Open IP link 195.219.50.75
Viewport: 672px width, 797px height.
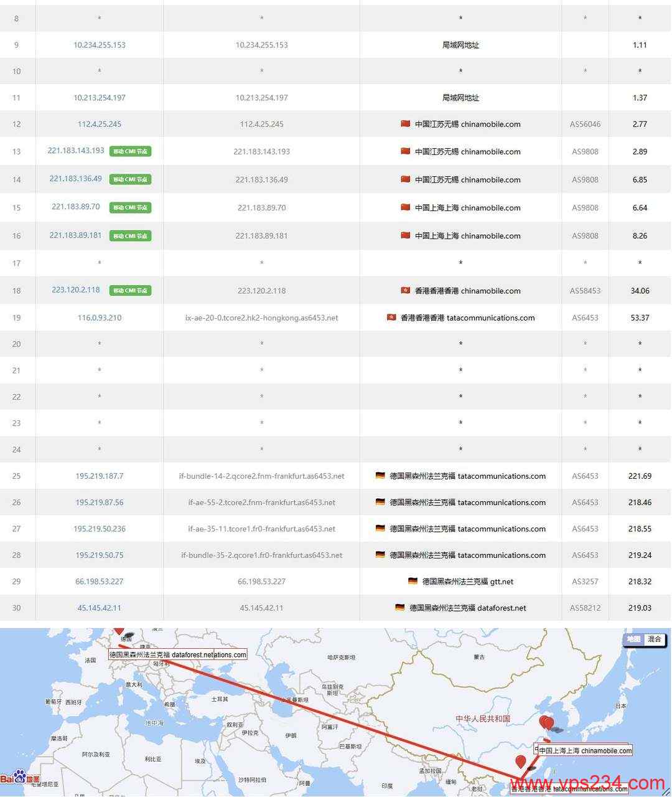(100, 555)
